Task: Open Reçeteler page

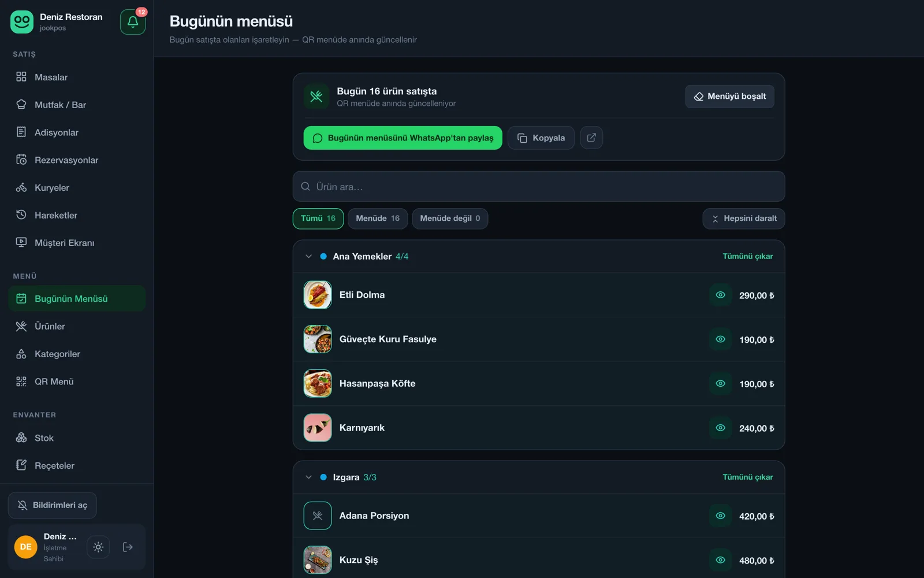Action: pyautogui.click(x=77, y=465)
